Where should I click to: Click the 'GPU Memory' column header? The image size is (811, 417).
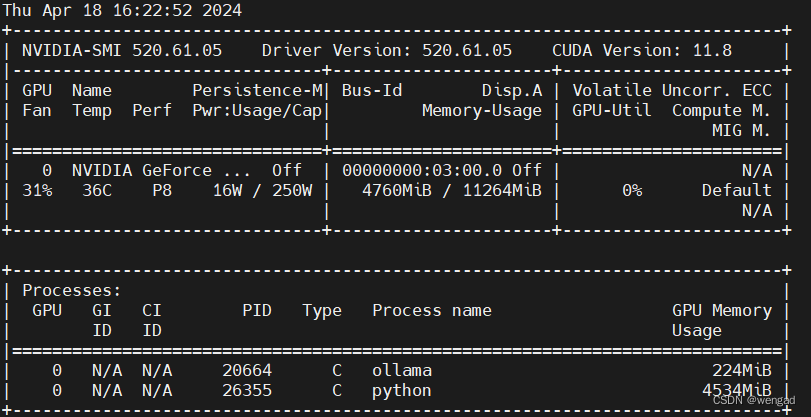point(722,311)
